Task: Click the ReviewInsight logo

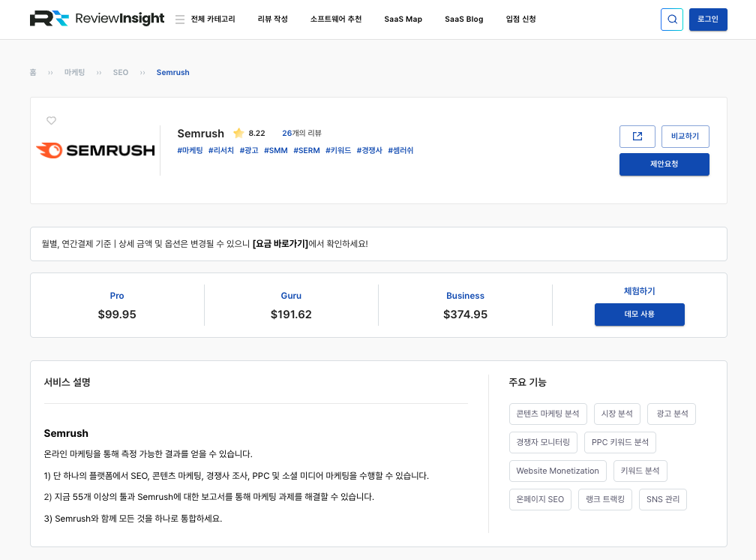Action: (x=97, y=19)
